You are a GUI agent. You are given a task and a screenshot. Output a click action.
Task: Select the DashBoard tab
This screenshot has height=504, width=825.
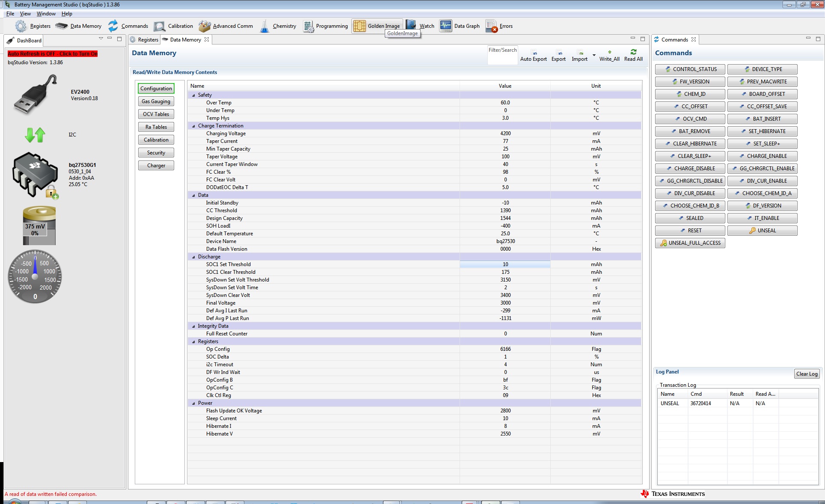[x=24, y=41]
